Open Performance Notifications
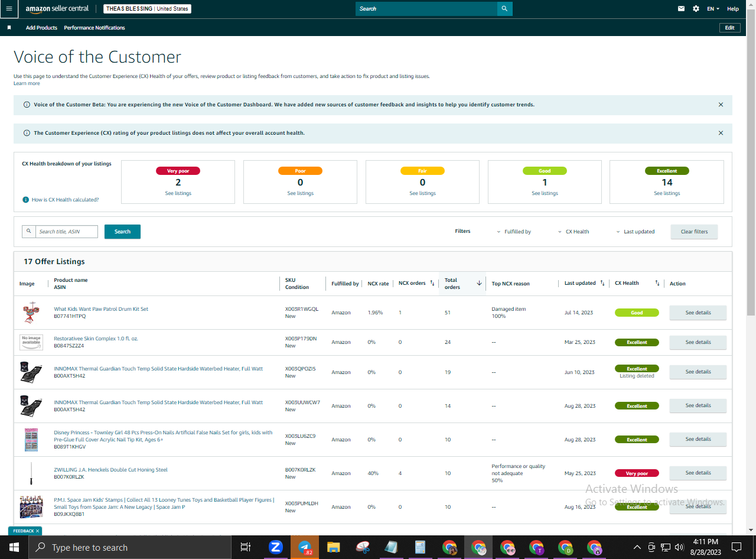 (94, 28)
